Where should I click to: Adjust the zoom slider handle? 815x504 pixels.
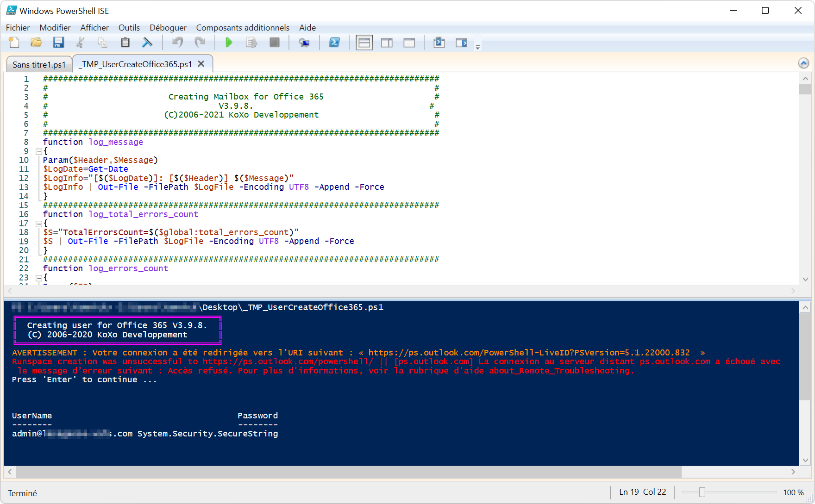click(x=702, y=492)
